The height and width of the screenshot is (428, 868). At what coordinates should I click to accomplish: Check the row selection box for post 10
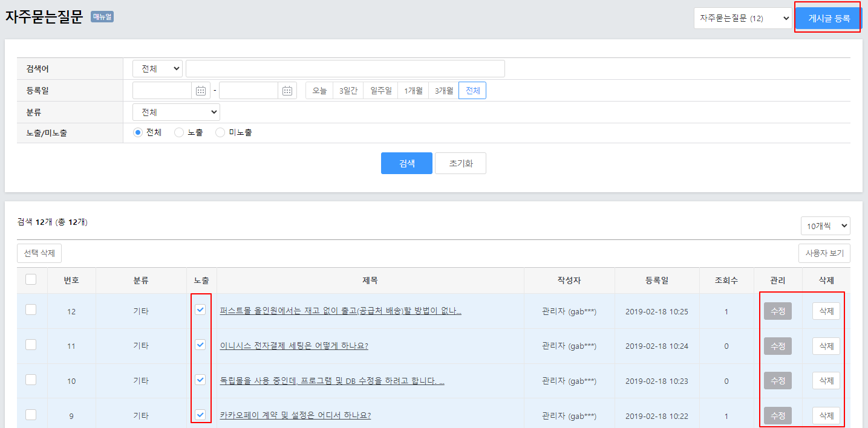tap(31, 380)
